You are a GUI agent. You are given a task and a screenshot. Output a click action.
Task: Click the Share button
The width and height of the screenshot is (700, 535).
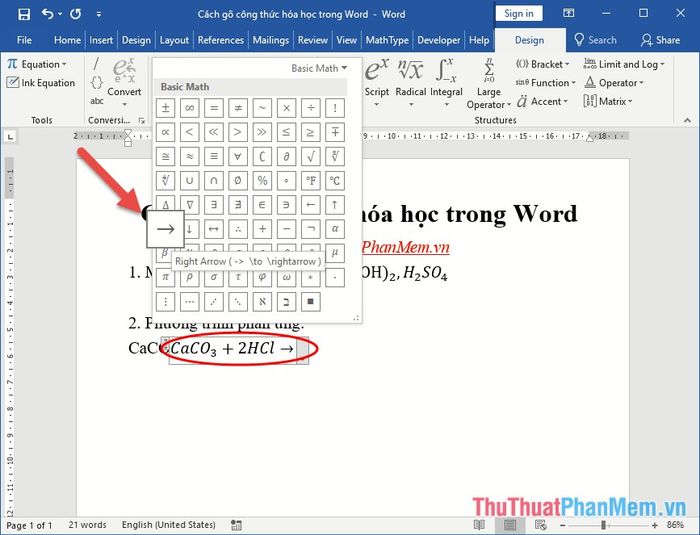pos(660,40)
